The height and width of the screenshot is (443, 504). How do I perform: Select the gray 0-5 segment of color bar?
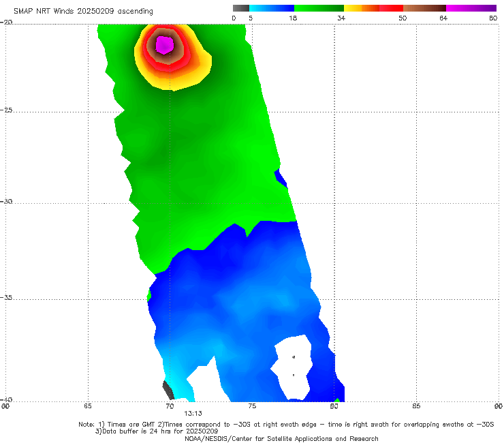tap(241, 8)
